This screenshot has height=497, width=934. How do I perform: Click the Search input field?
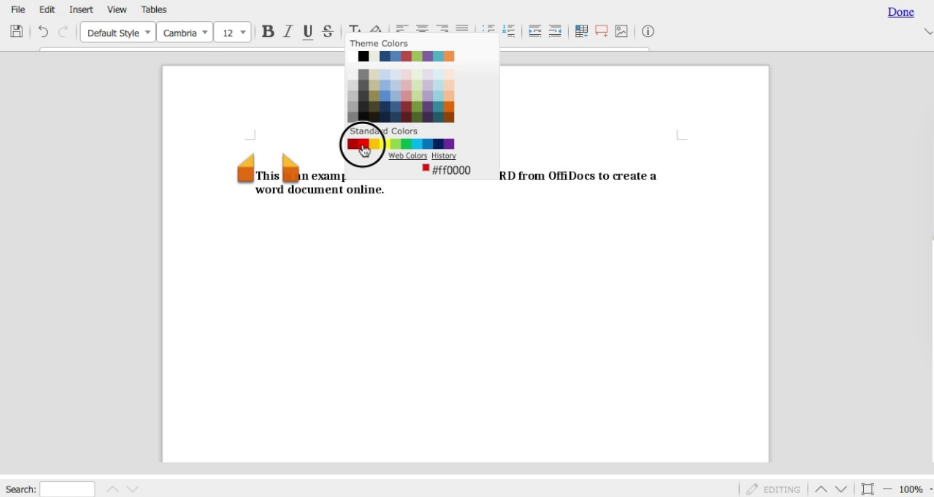(x=67, y=489)
